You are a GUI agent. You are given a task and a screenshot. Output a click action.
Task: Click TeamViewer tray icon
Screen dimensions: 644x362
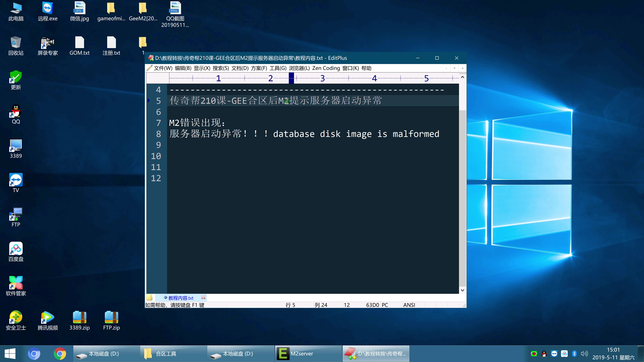[554, 354]
